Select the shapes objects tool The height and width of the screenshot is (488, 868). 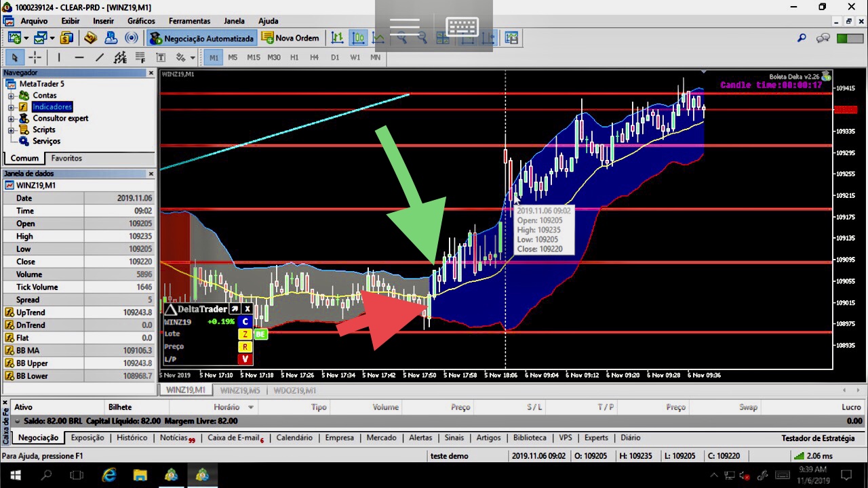(x=180, y=58)
